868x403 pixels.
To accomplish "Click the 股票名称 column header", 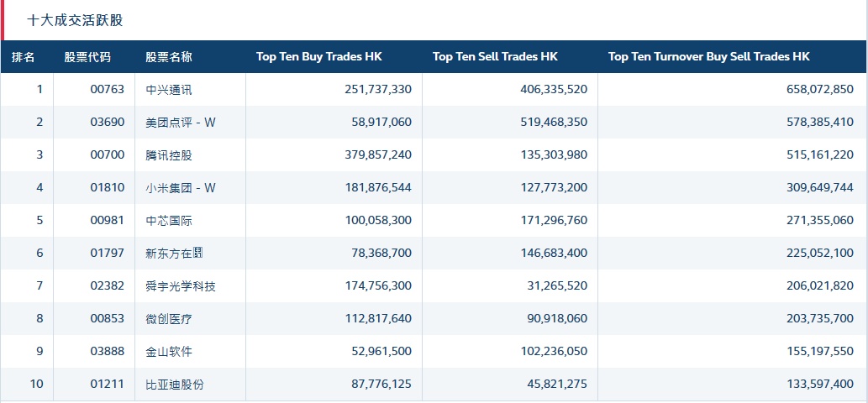I will [x=168, y=57].
